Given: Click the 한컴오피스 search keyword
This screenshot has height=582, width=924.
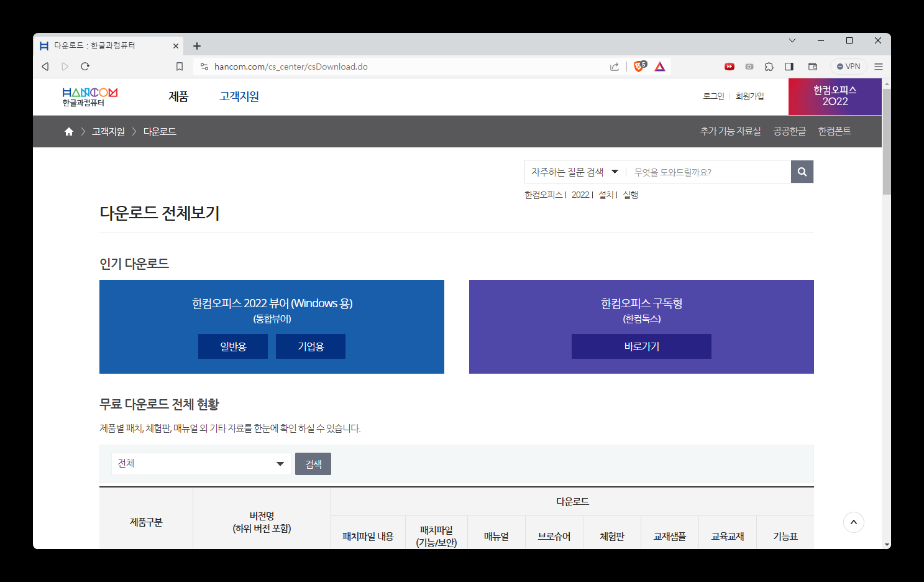Looking at the screenshot, I should click(543, 195).
